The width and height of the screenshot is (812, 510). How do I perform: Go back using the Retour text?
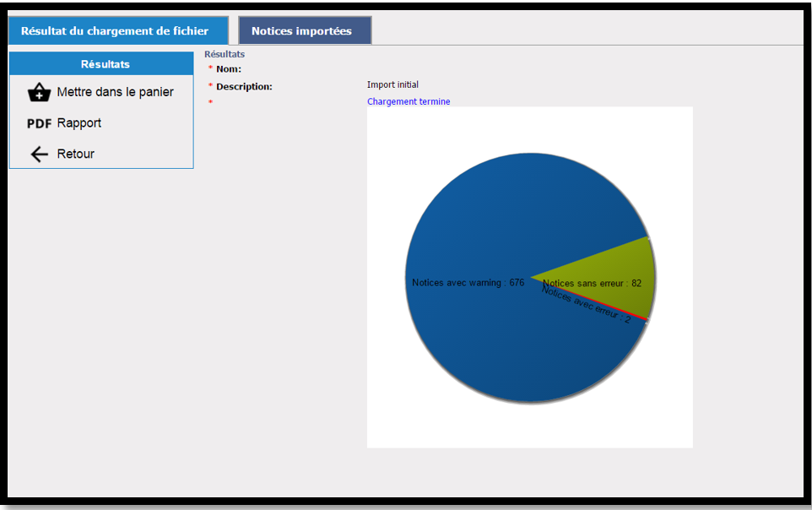click(x=76, y=154)
